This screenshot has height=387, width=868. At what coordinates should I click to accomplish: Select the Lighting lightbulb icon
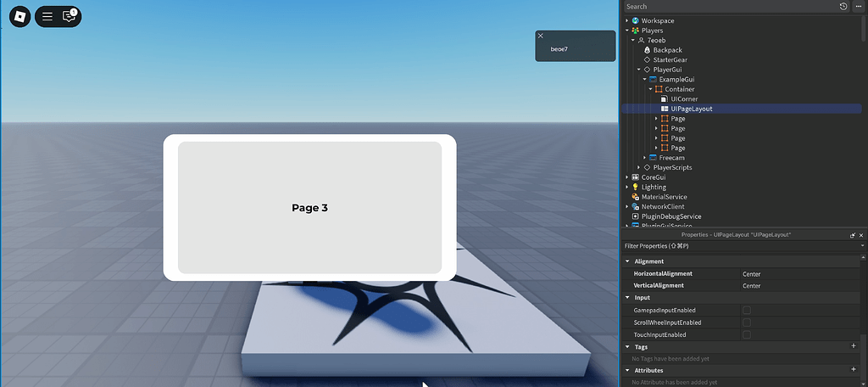pyautogui.click(x=636, y=187)
